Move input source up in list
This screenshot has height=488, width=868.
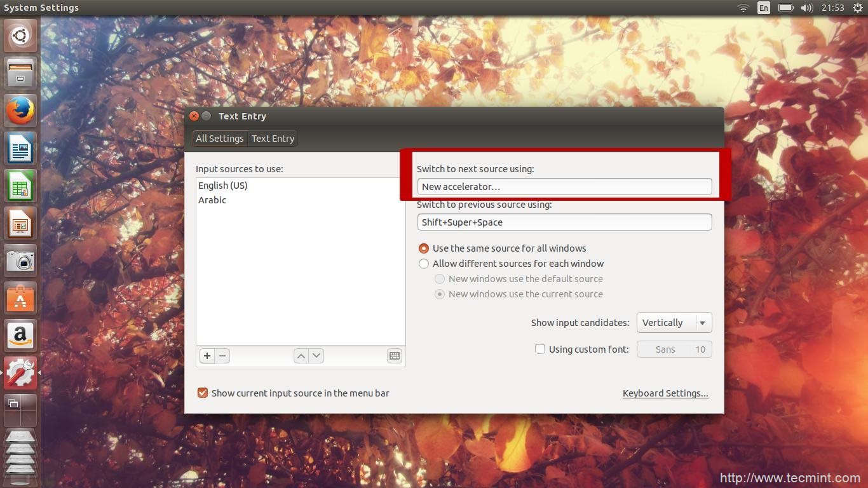pyautogui.click(x=301, y=356)
